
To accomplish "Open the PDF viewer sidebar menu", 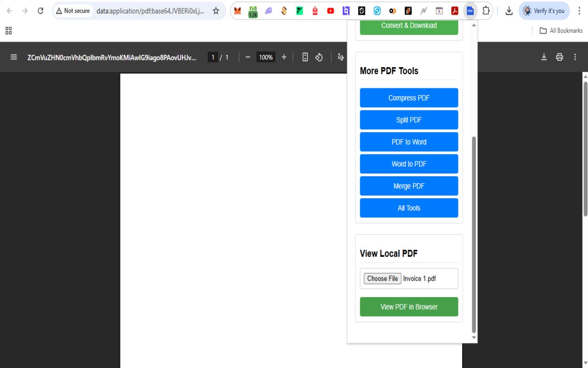I will [14, 57].
